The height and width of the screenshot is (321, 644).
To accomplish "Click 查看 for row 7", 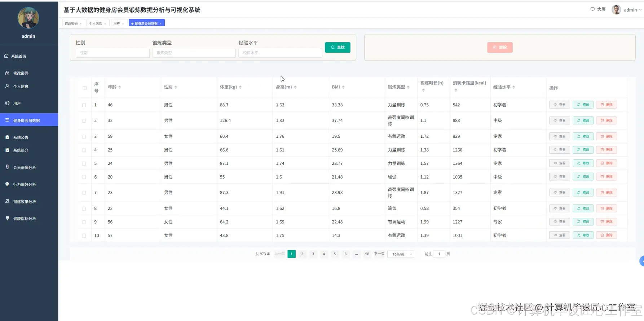I will [x=560, y=193].
